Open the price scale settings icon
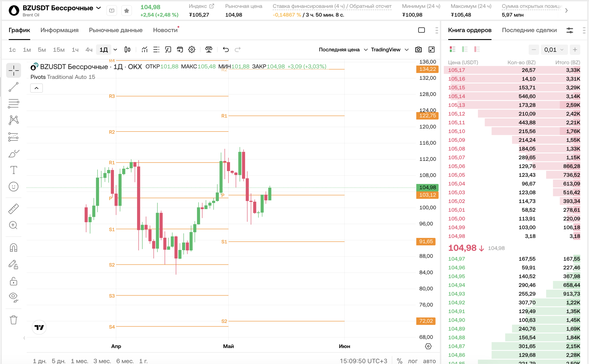589x364 pixels. pos(428,347)
